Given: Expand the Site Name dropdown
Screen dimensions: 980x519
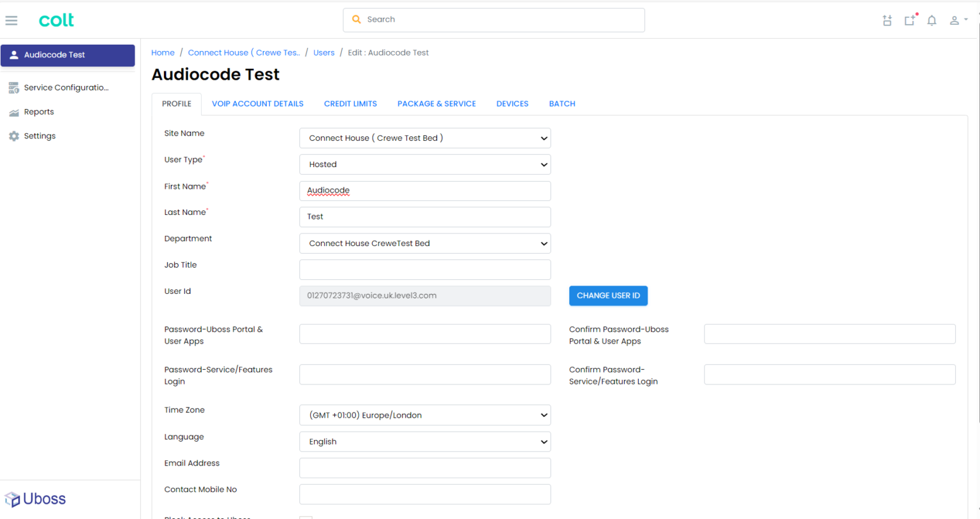Looking at the screenshot, I should 425,138.
